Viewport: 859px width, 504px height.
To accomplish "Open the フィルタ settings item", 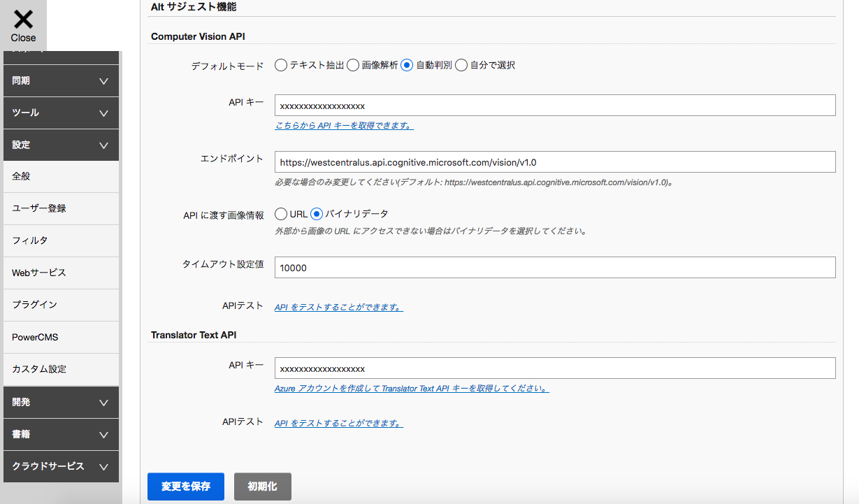I will click(61, 240).
